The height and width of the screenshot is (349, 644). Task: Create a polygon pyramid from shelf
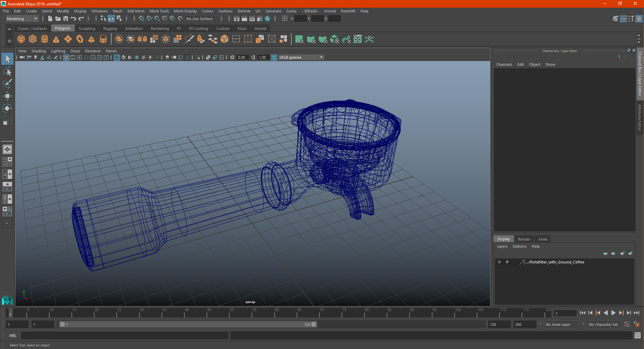(92, 39)
